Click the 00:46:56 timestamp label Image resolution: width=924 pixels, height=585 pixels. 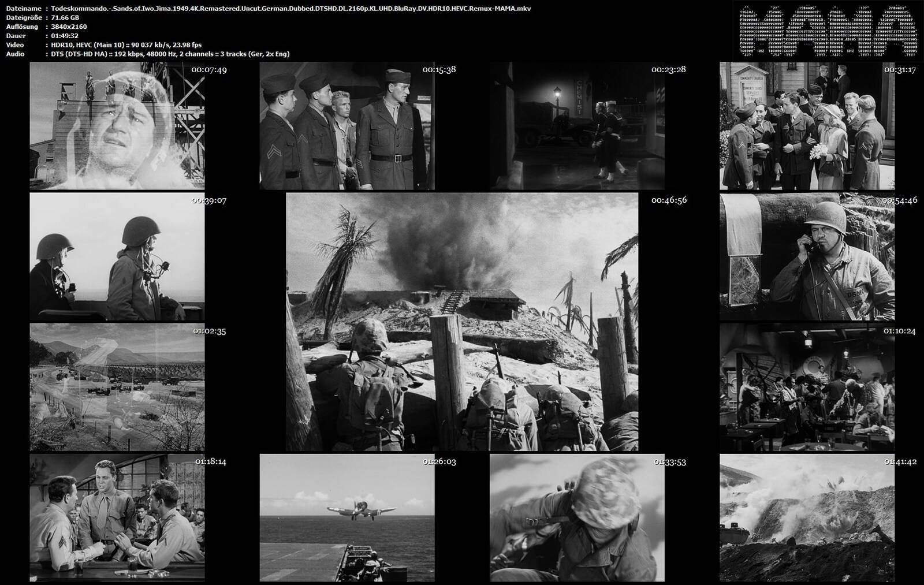pos(669,200)
